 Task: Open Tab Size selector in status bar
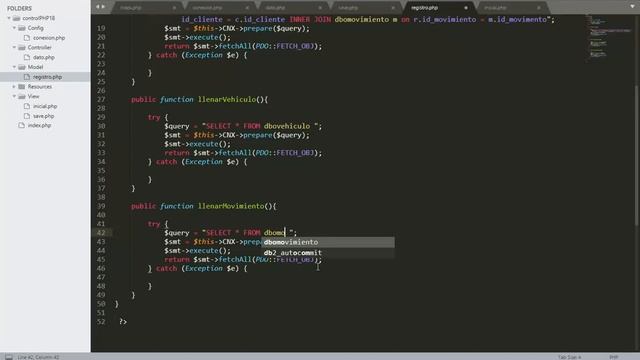pyautogui.click(x=569, y=357)
